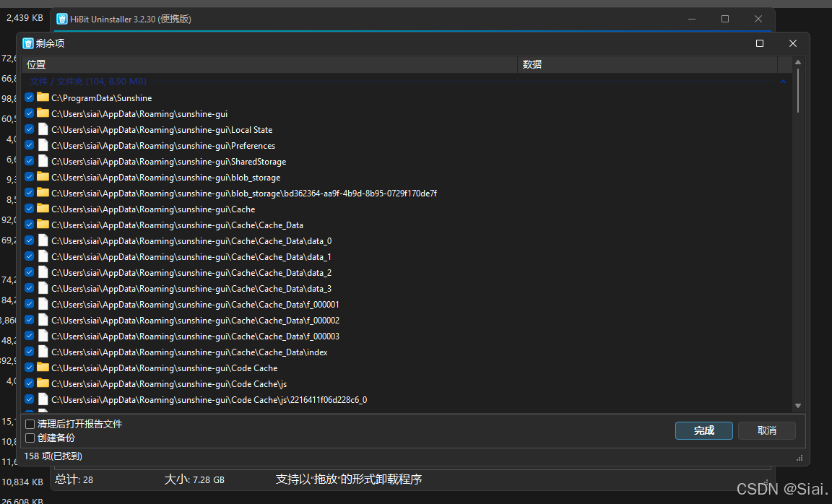This screenshot has width=832, height=504.
Task: Select the path text ending in Cache_Data\data_2
Action: pyautogui.click(x=191, y=273)
